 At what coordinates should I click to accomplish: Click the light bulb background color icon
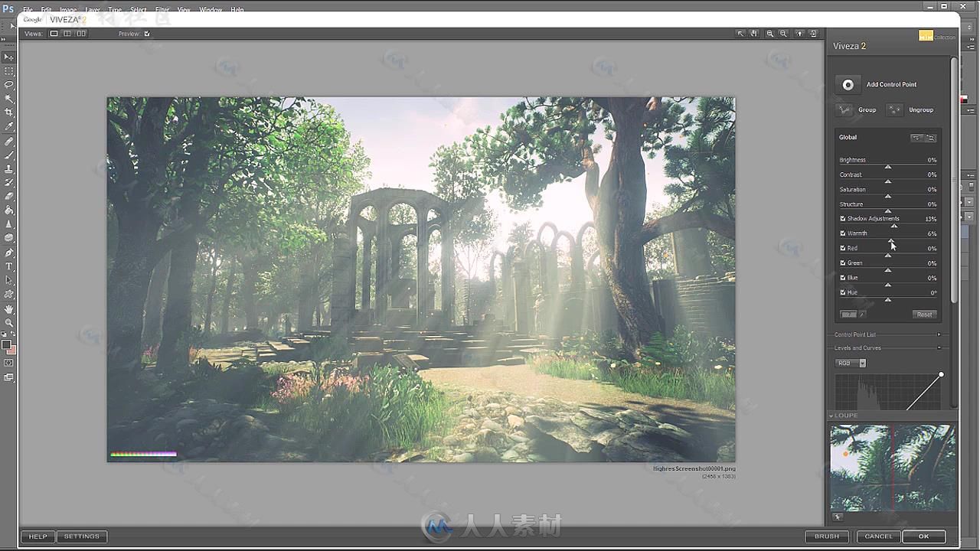[x=799, y=34]
